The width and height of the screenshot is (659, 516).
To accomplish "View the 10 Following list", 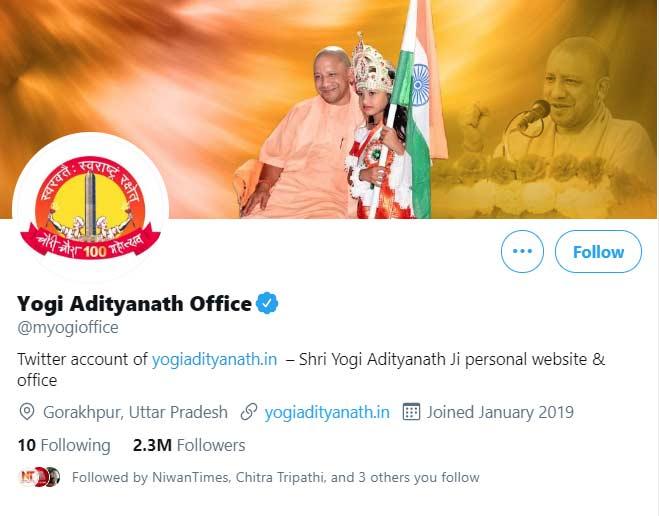I will [x=64, y=445].
